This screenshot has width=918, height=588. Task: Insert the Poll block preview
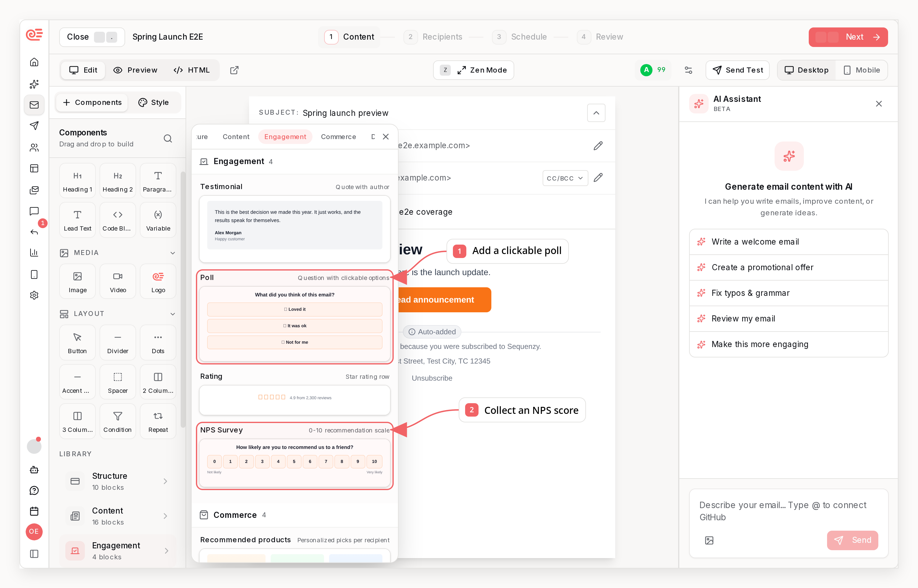click(295, 324)
